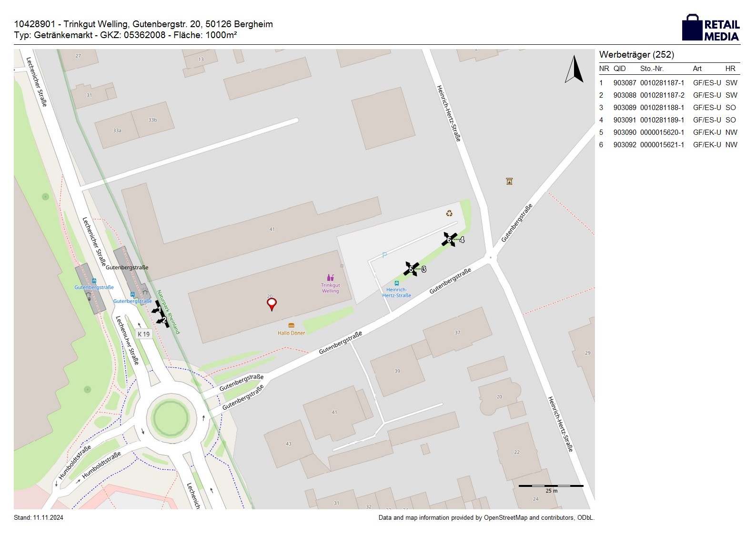Click the Sto.-Nr. column header
Screen dimensions: 756x535
point(652,69)
